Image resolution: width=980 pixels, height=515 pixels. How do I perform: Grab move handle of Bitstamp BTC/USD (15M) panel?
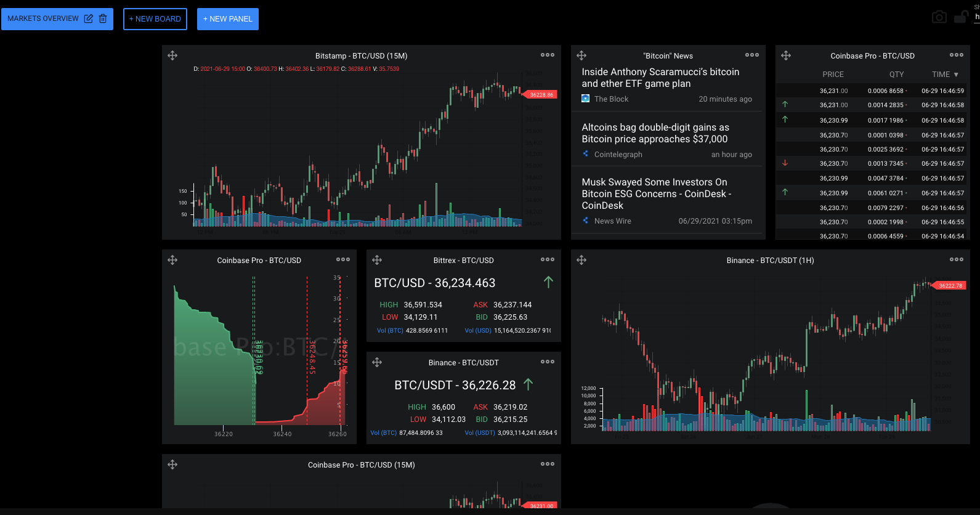[x=172, y=55]
